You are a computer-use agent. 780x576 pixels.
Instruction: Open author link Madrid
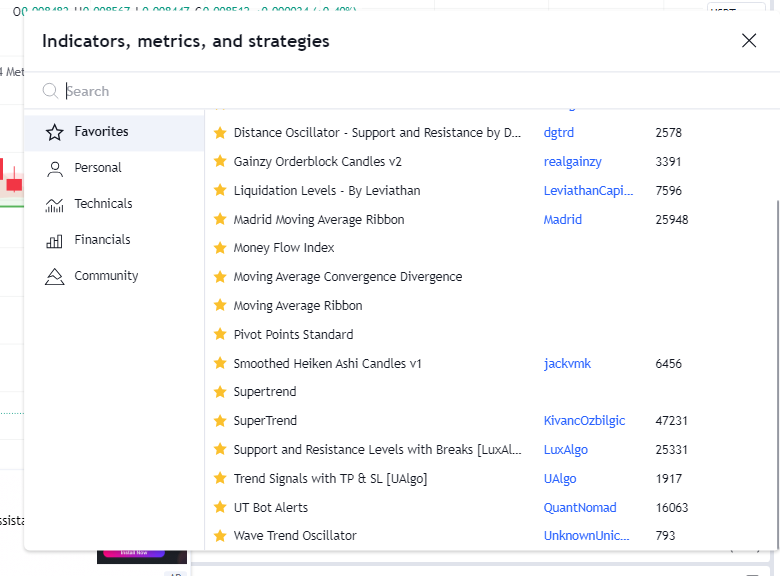pos(563,219)
